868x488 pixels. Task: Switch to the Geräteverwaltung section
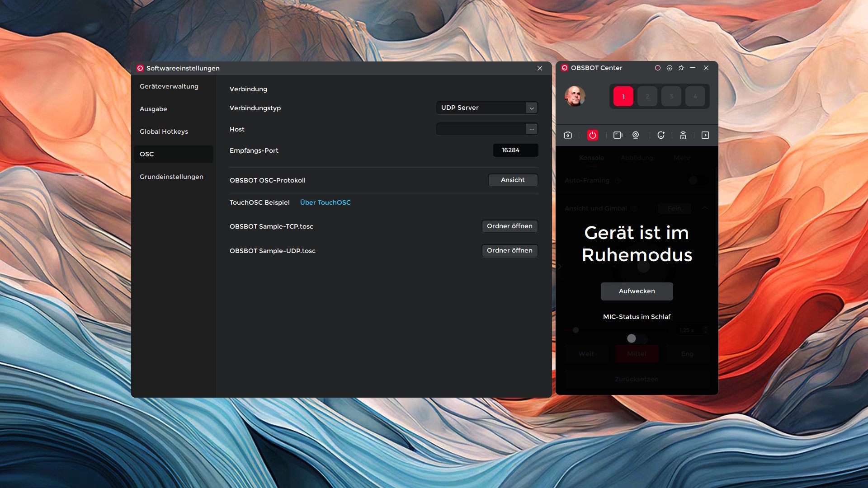coord(169,86)
